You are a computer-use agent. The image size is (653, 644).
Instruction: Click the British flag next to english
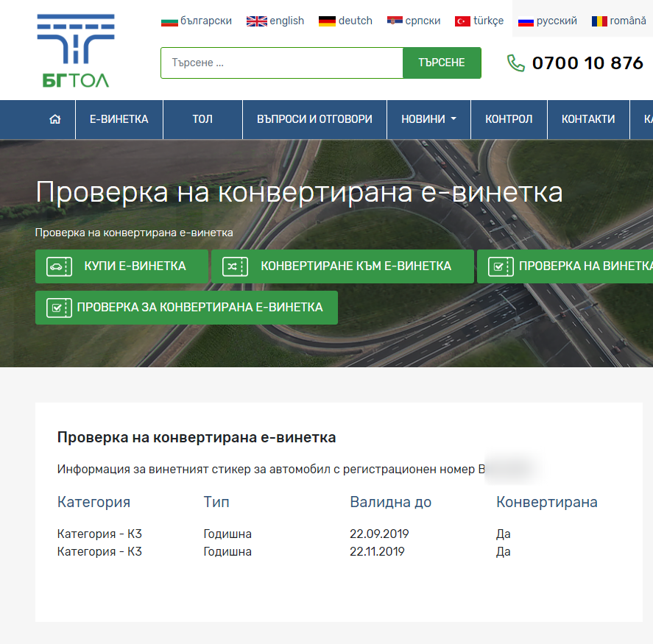(x=255, y=21)
